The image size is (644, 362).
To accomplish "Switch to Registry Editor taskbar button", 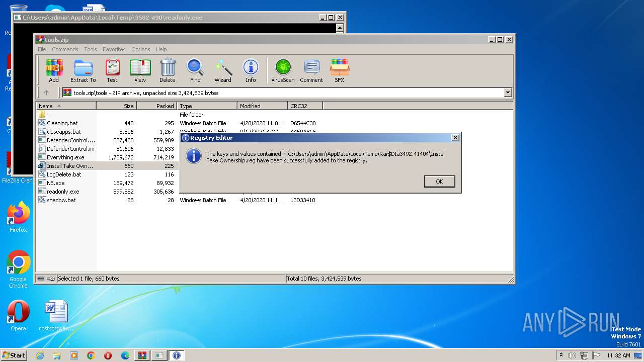I will 177,355.
